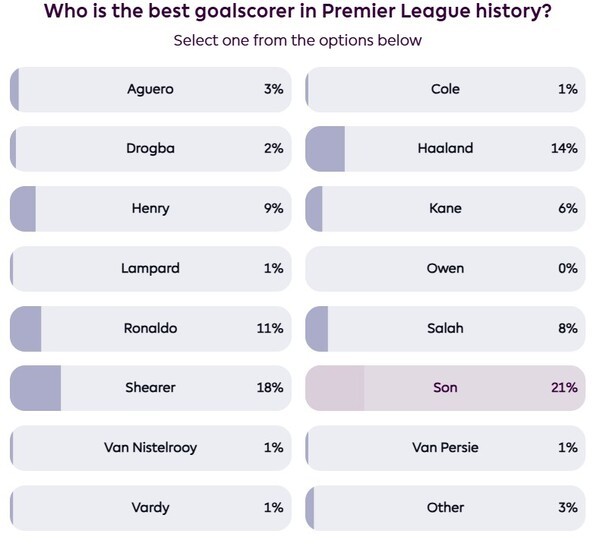Select Aguero as best goalscorer
The height and width of the screenshot is (556, 600).
pyautogui.click(x=150, y=89)
